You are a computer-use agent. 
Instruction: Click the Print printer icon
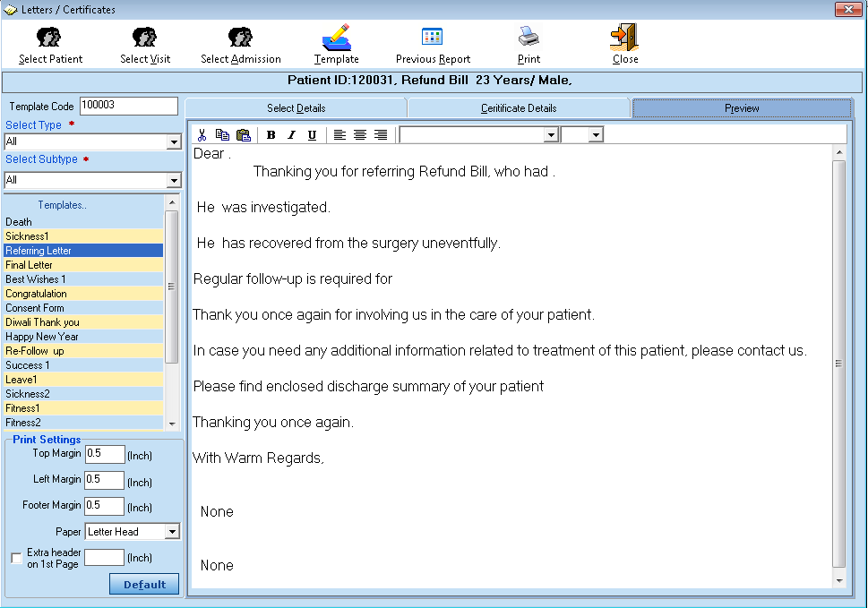tap(529, 37)
